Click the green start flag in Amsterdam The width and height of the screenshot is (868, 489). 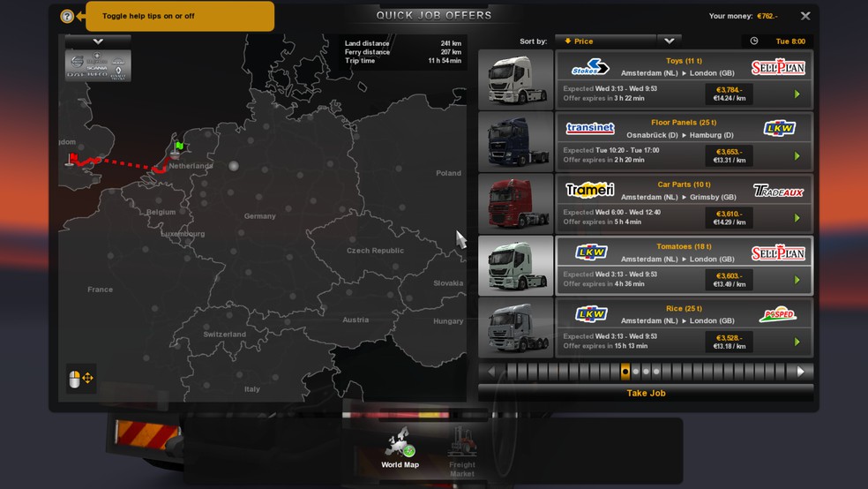click(x=179, y=147)
